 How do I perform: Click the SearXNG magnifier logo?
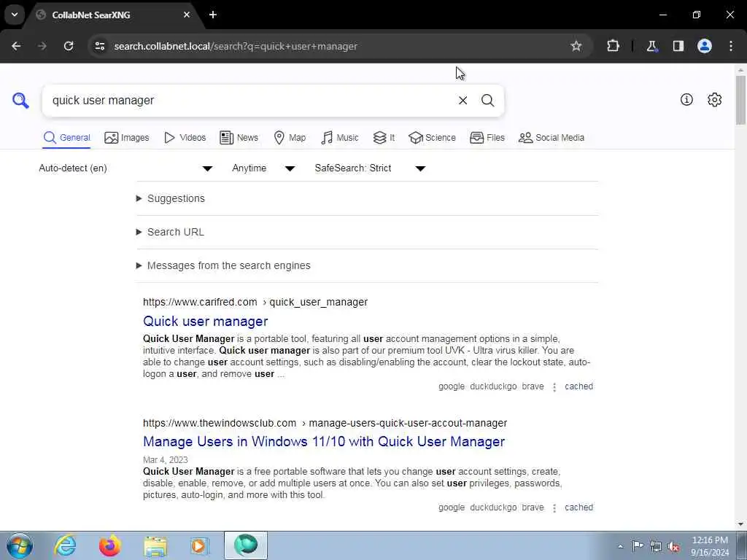20,101
